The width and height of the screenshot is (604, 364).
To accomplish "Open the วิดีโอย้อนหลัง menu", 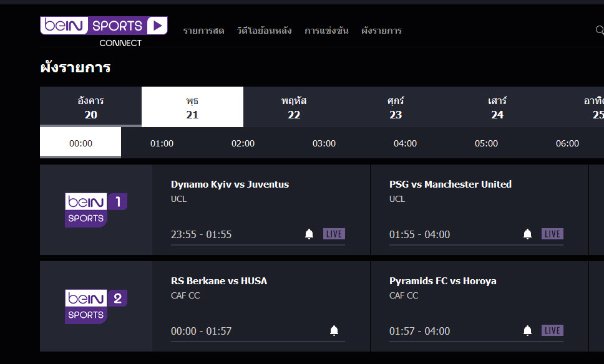I will tap(265, 31).
